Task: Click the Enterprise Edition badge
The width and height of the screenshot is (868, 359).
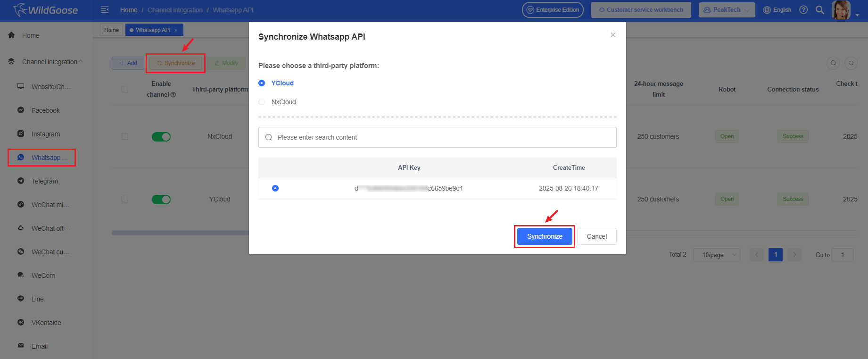Action: pyautogui.click(x=553, y=10)
